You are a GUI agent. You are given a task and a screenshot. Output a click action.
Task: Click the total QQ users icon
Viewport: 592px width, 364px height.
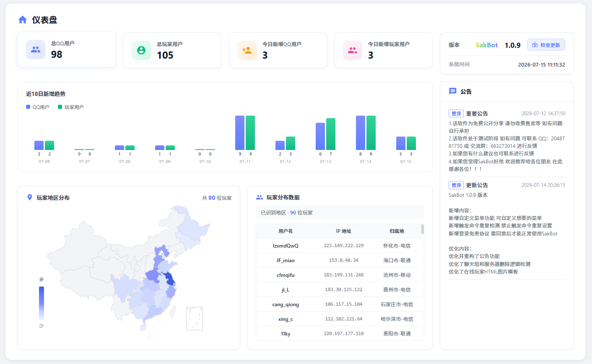coord(36,49)
